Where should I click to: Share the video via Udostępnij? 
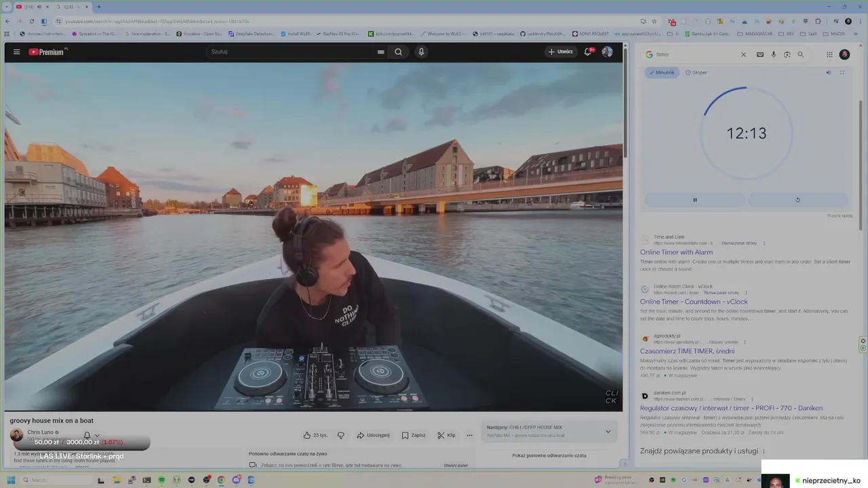coord(373,435)
